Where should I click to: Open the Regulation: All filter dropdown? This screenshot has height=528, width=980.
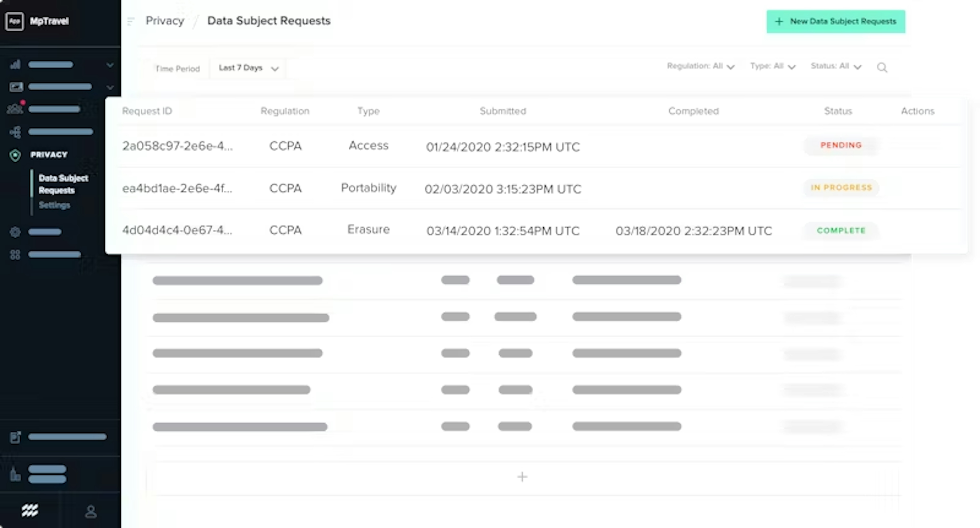pos(700,66)
